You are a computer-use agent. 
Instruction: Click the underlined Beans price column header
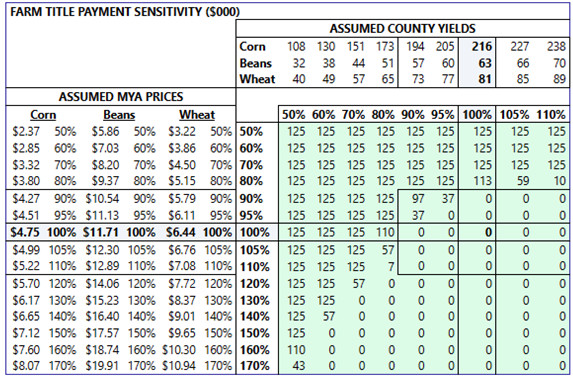[x=119, y=115]
